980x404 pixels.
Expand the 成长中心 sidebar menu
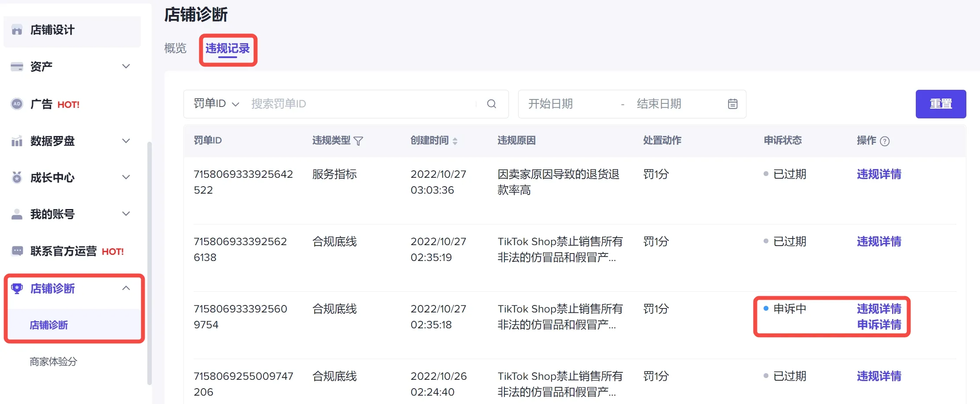click(x=127, y=177)
